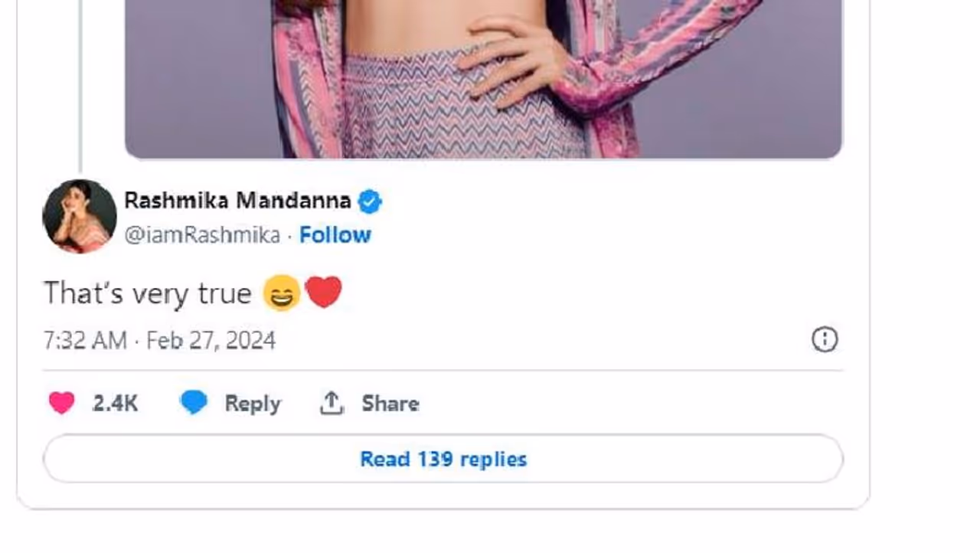Open the quoted tweet photo above
The image size is (980, 553).
(483, 77)
